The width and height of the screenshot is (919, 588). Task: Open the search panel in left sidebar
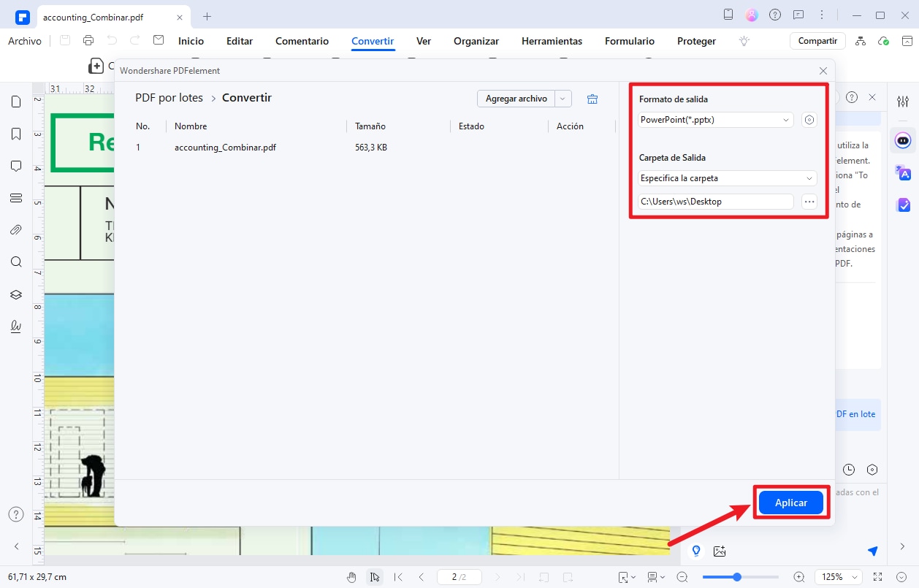tap(16, 262)
